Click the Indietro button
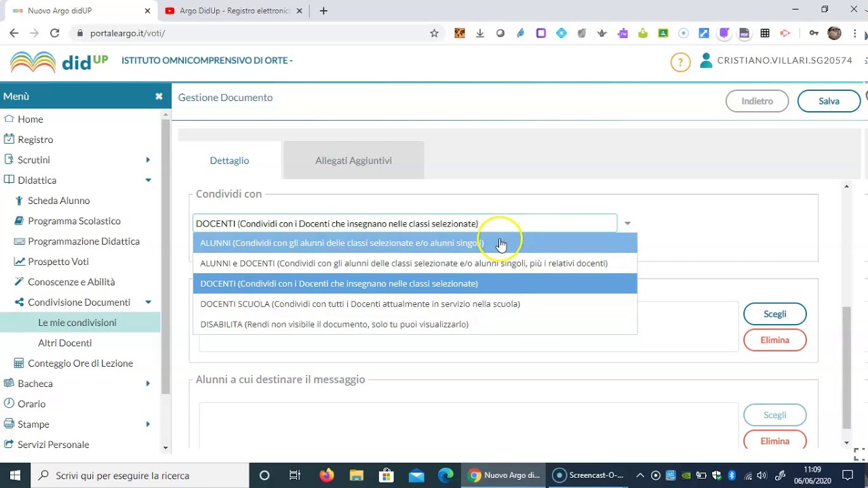 click(757, 101)
